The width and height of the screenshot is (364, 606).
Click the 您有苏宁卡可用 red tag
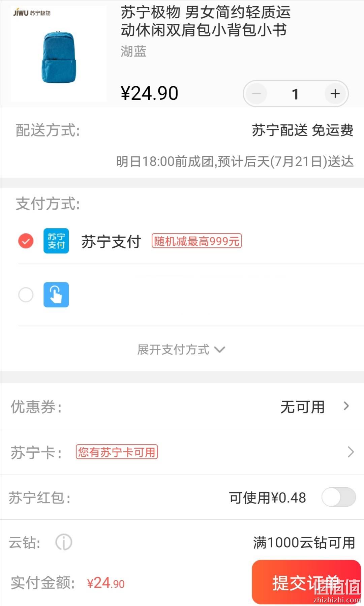tap(117, 452)
